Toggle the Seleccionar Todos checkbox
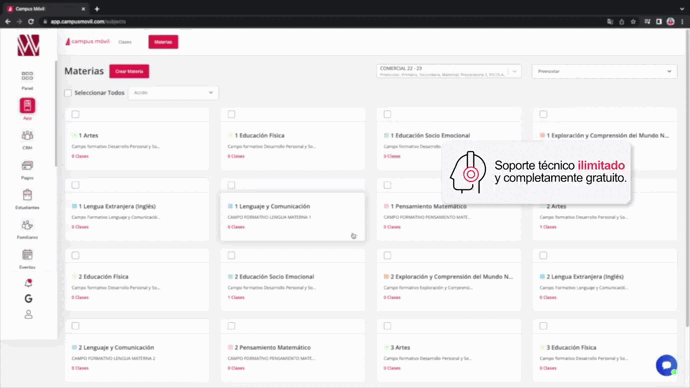Image resolution: width=690 pixels, height=388 pixels. pyautogui.click(x=68, y=93)
